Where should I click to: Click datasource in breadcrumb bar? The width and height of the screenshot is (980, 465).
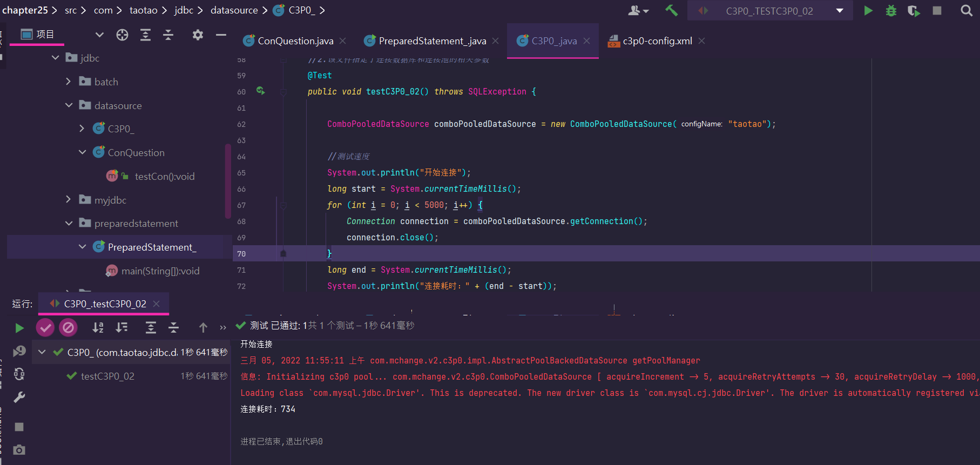pos(234,10)
